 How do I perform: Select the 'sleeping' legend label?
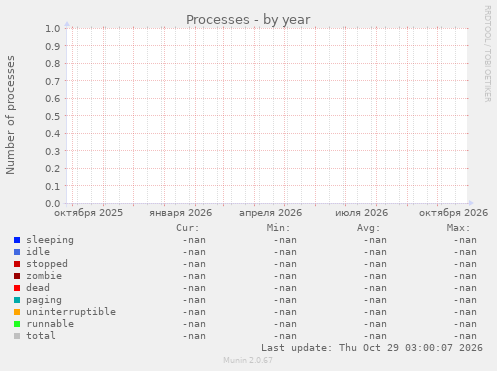[50, 240]
